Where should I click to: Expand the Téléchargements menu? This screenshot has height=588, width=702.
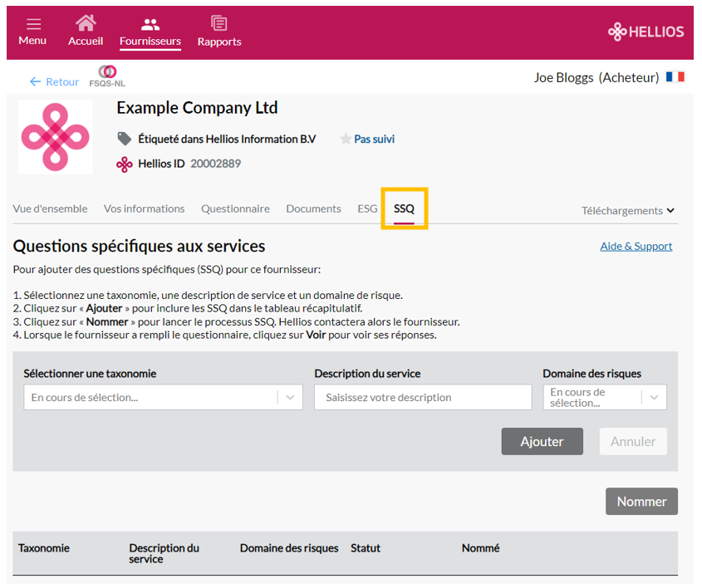tap(628, 211)
